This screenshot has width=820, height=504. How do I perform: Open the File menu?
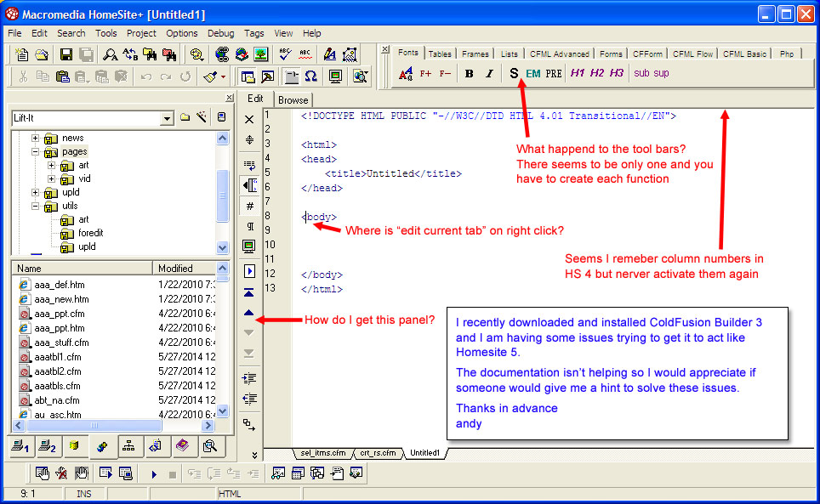pos(14,33)
